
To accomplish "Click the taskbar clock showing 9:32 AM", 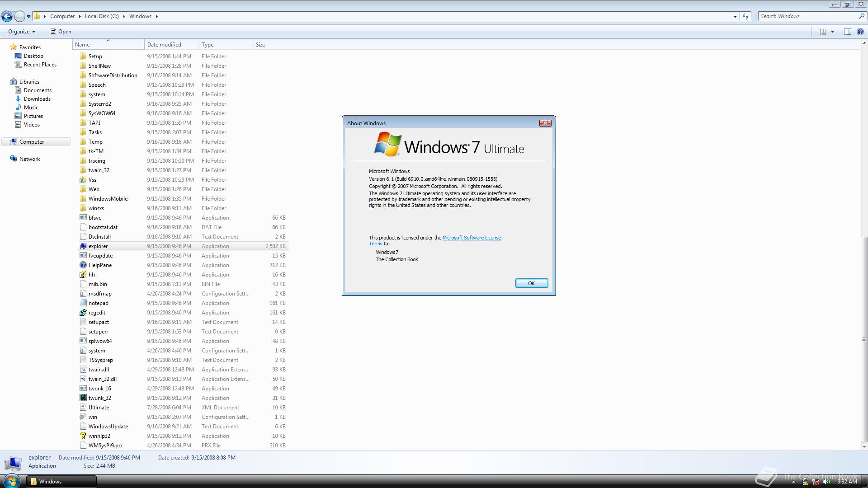I will (x=847, y=482).
